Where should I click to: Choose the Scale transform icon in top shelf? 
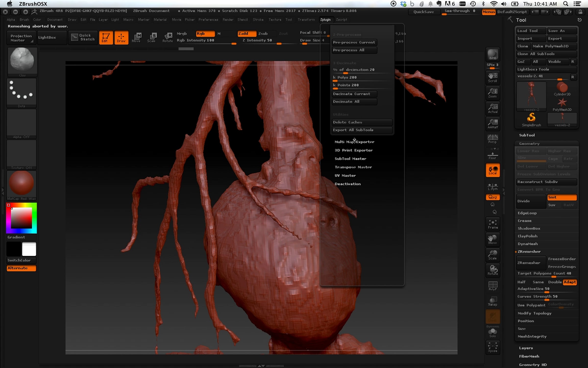(151, 38)
